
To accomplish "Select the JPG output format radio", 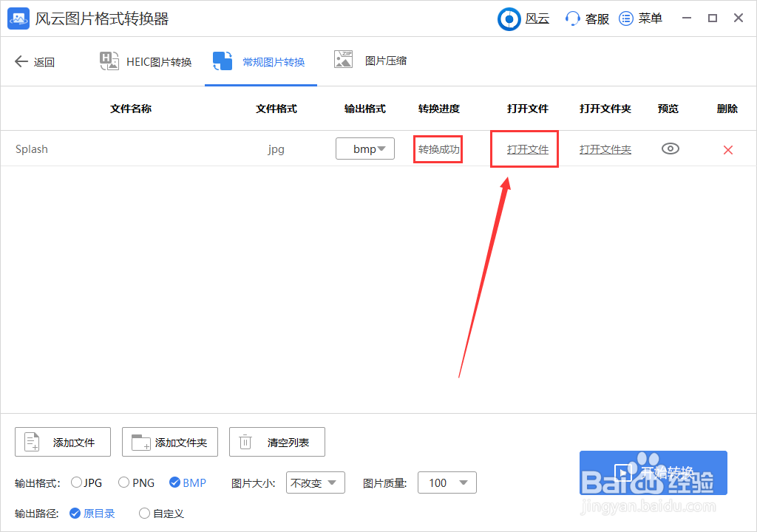I will click(x=75, y=482).
